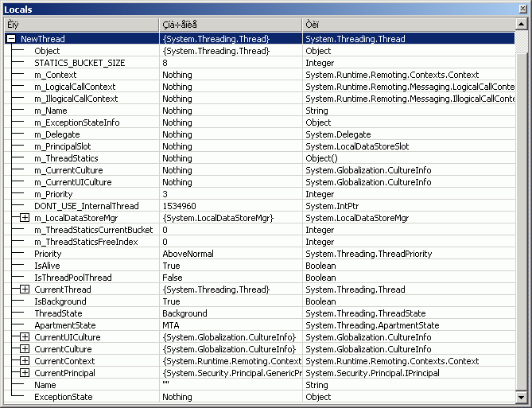Select the m_Context variable
Image resolution: width=532 pixels, height=408 pixels.
point(56,75)
